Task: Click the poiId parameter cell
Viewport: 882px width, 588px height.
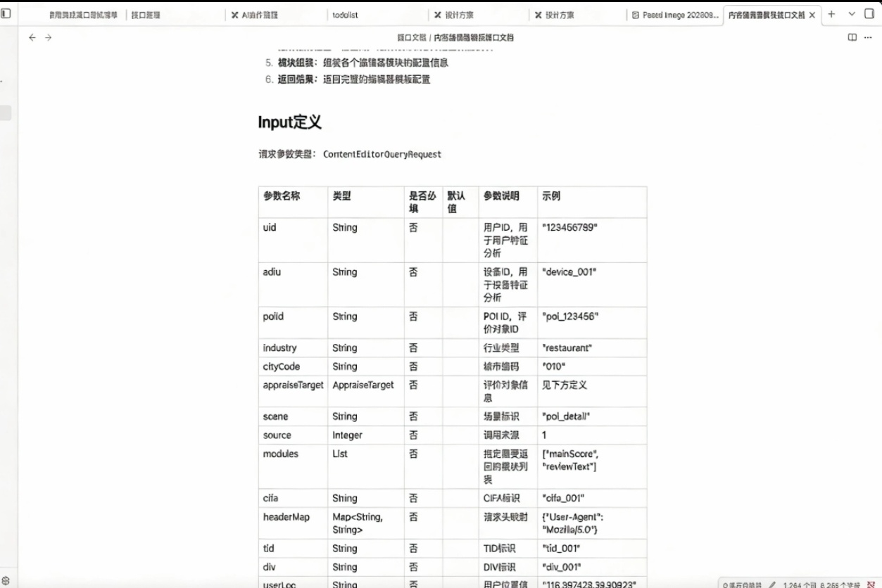Action: (x=293, y=322)
